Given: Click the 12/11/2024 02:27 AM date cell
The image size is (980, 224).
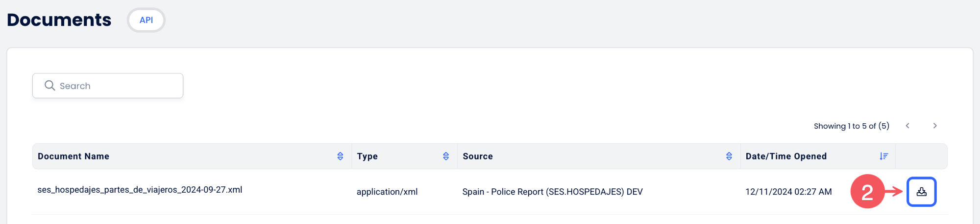Looking at the screenshot, I should pos(788,192).
